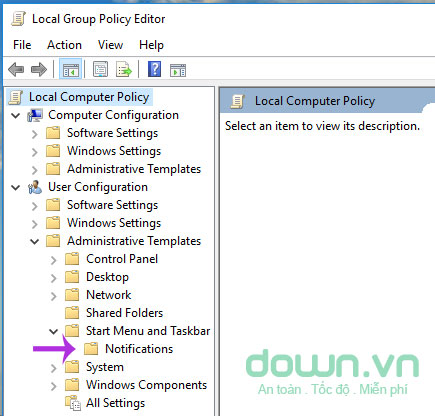Viewport: 435px width, 416px height.
Task: Click the All Settings icon
Action: point(73,403)
